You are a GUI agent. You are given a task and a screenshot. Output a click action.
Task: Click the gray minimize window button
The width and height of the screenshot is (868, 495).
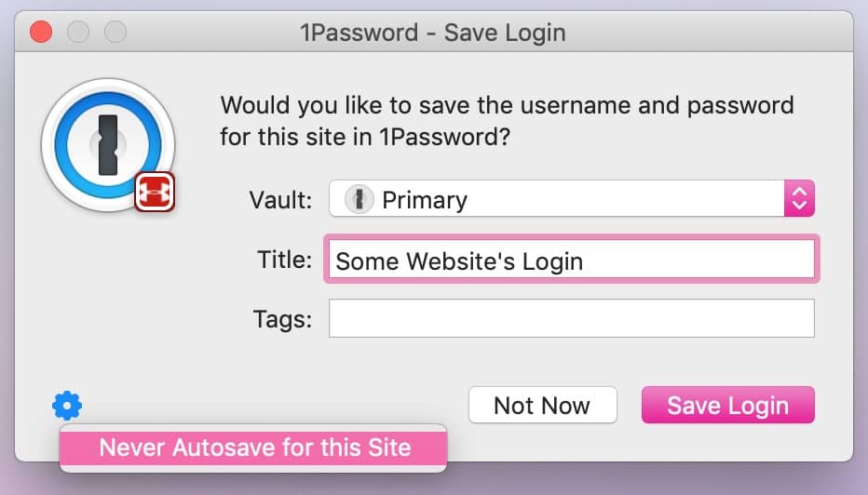click(x=78, y=33)
